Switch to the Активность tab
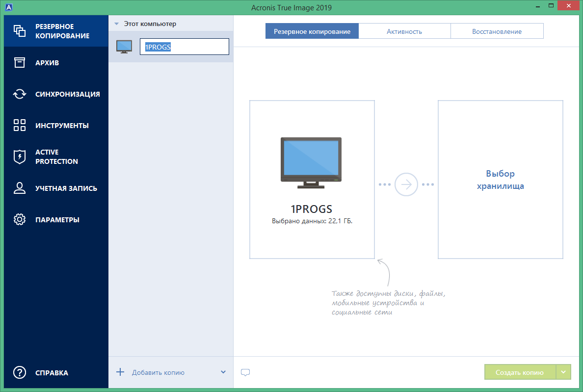Screen dimensions: 583x392 tap(405, 30)
